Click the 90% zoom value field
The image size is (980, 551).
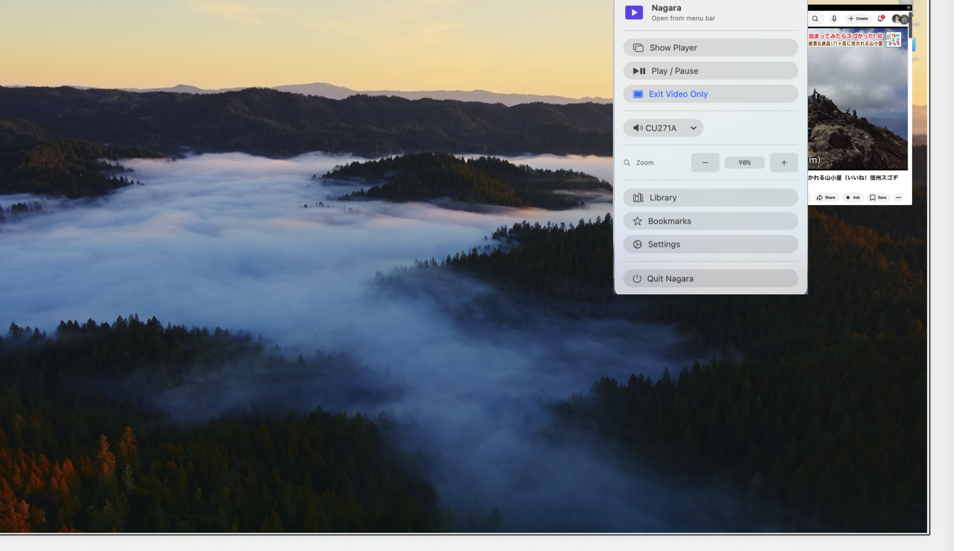tap(745, 163)
